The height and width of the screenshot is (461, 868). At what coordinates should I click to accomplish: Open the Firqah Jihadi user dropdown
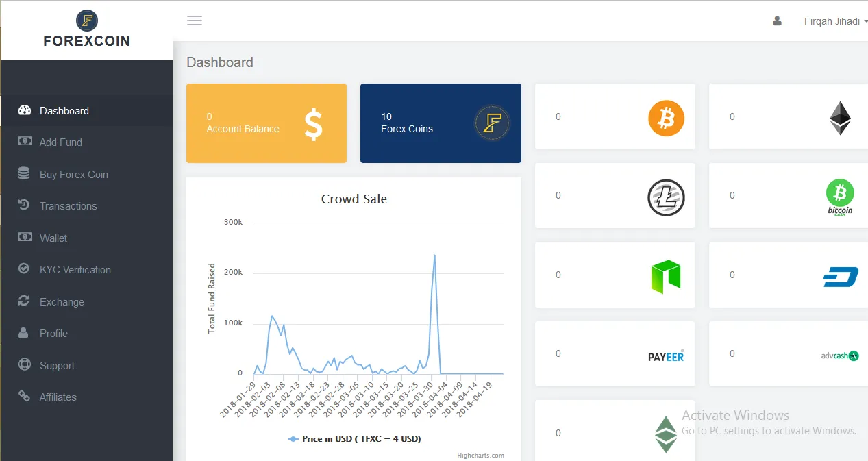point(836,21)
